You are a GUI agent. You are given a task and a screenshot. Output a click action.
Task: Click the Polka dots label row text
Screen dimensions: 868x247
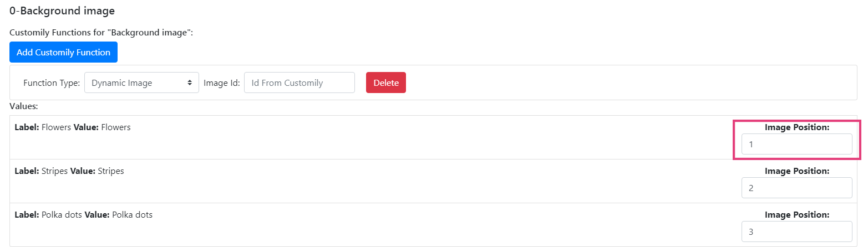pyautogui.click(x=84, y=215)
